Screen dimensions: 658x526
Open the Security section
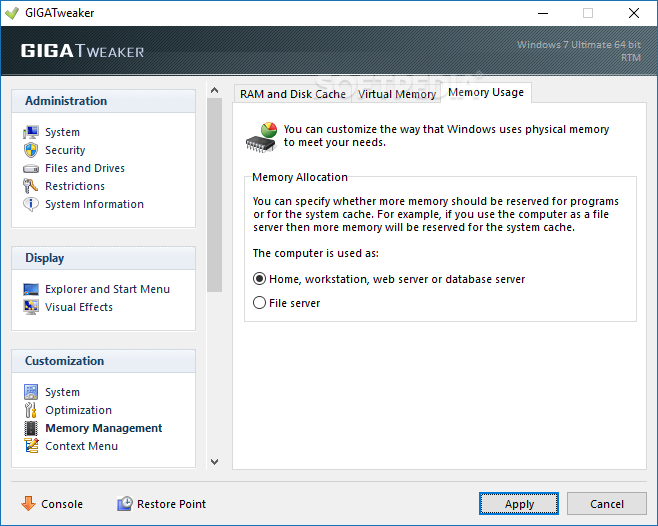65,150
